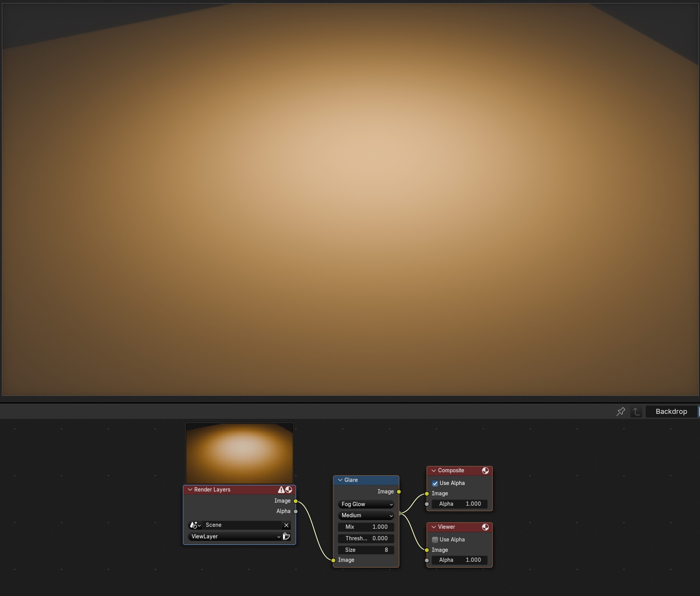Click the Render Layers preview thumbnail
Screen dimensions: 700x596
pos(239,453)
